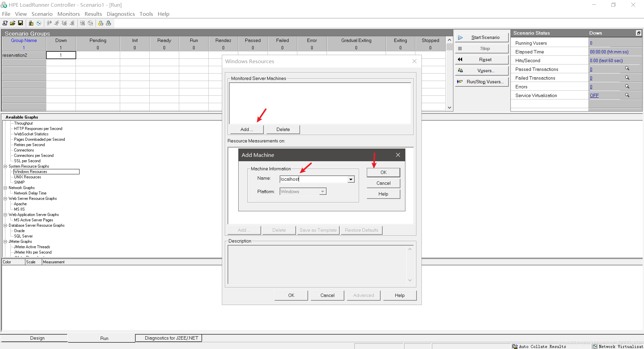Open the machine Name dropdown list
Screen dimensions: 644x349
[x=351, y=179]
